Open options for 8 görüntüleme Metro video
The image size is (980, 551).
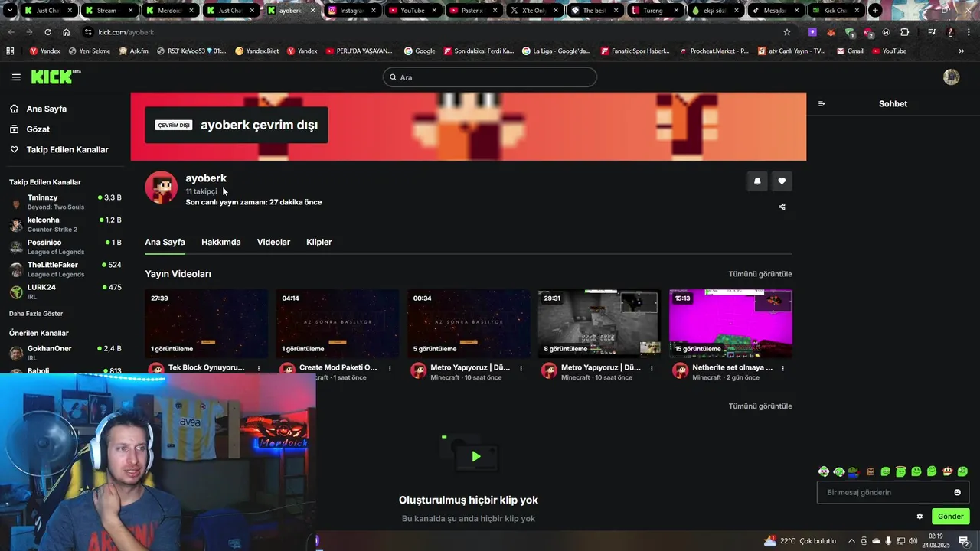(x=652, y=368)
